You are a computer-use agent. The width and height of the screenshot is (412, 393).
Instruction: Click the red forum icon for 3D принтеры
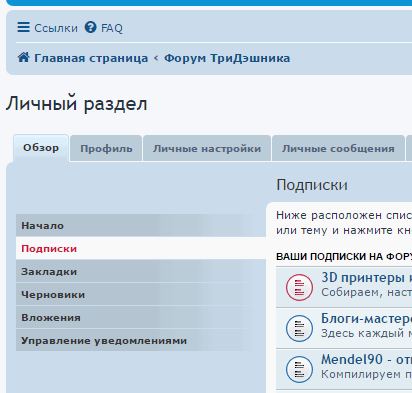coord(299,287)
